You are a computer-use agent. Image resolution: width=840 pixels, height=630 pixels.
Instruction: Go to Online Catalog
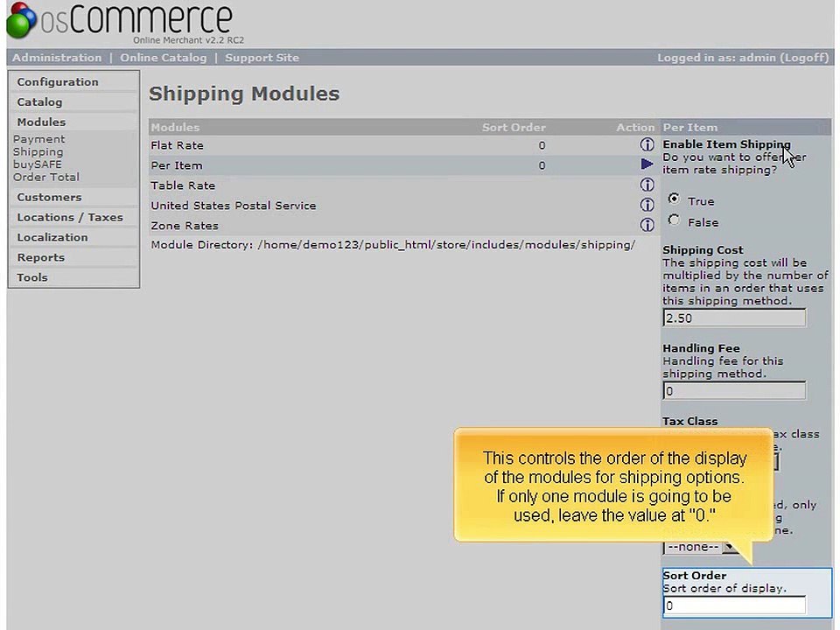[x=163, y=58]
